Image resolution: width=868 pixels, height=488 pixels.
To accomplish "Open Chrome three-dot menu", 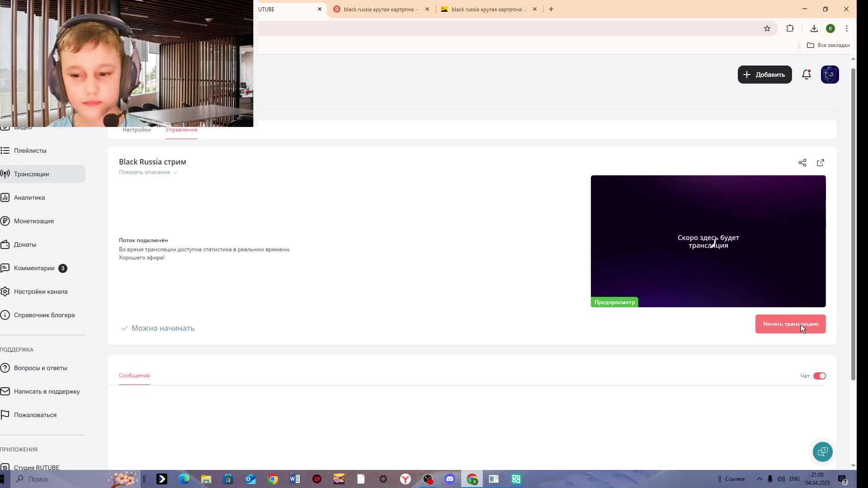I will pos(846,28).
